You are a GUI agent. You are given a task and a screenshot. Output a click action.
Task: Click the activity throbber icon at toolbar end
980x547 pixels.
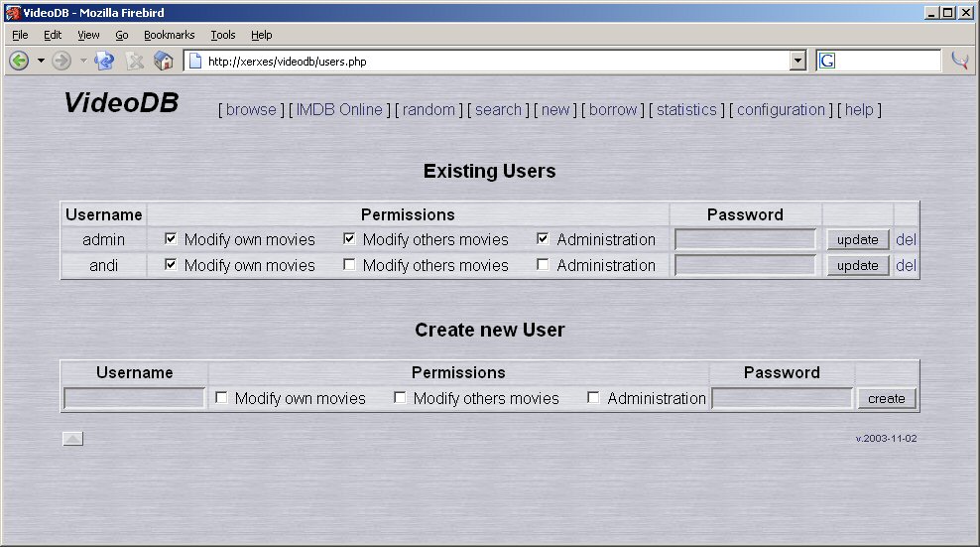[960, 61]
